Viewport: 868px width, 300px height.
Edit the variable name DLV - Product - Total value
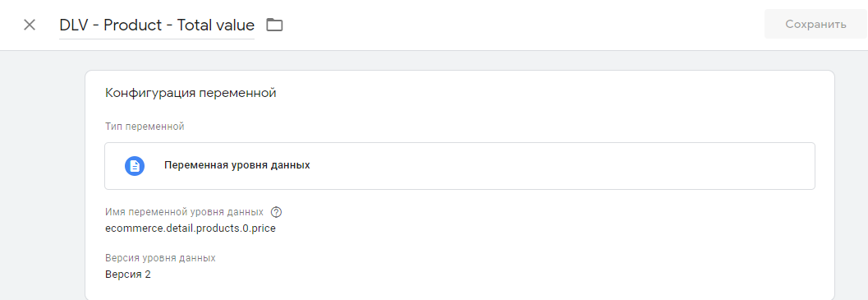(157, 25)
